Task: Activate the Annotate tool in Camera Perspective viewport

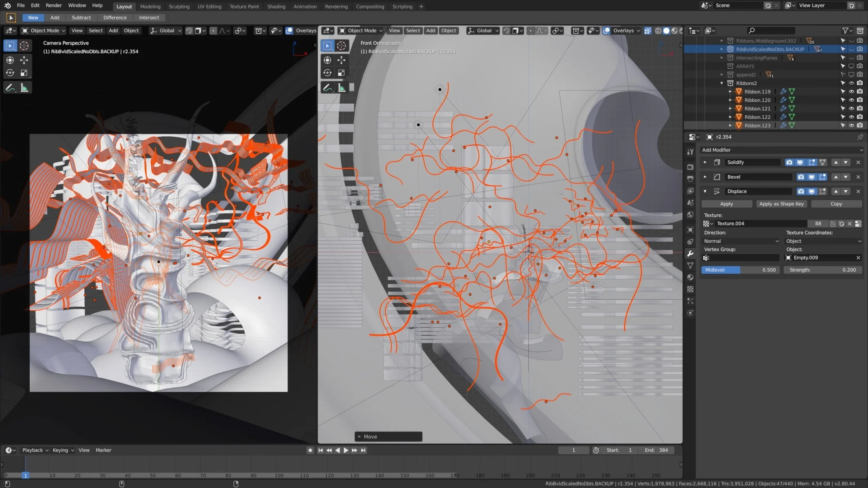Action: 10,88
